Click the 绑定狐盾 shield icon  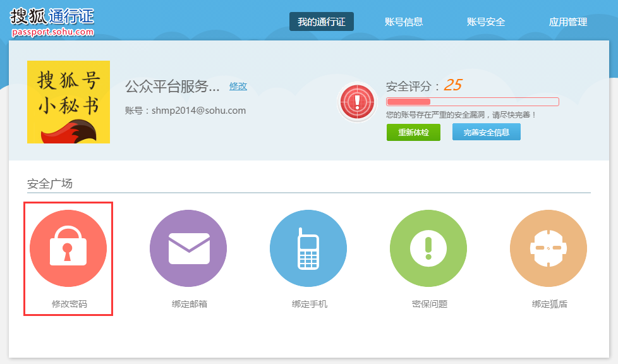point(548,248)
